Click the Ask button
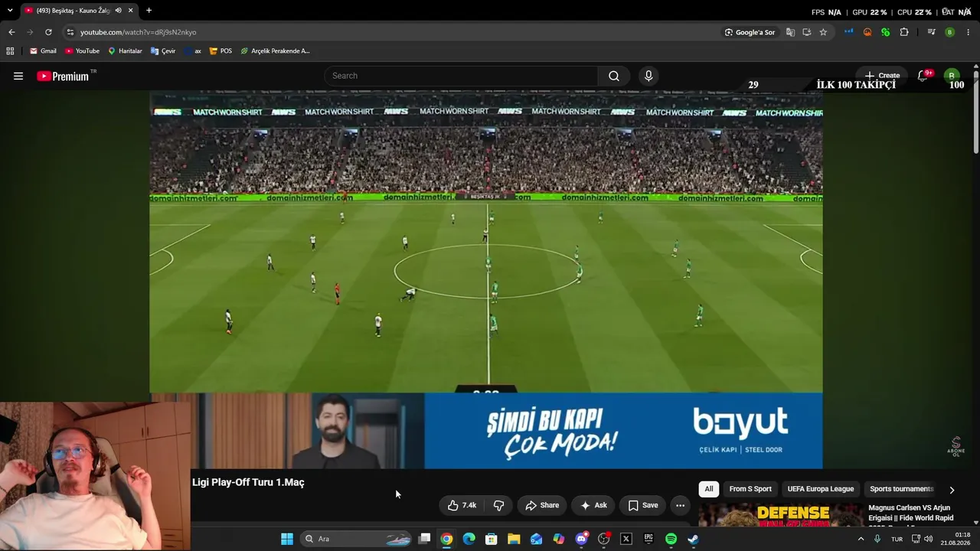The width and height of the screenshot is (980, 551). [593, 505]
